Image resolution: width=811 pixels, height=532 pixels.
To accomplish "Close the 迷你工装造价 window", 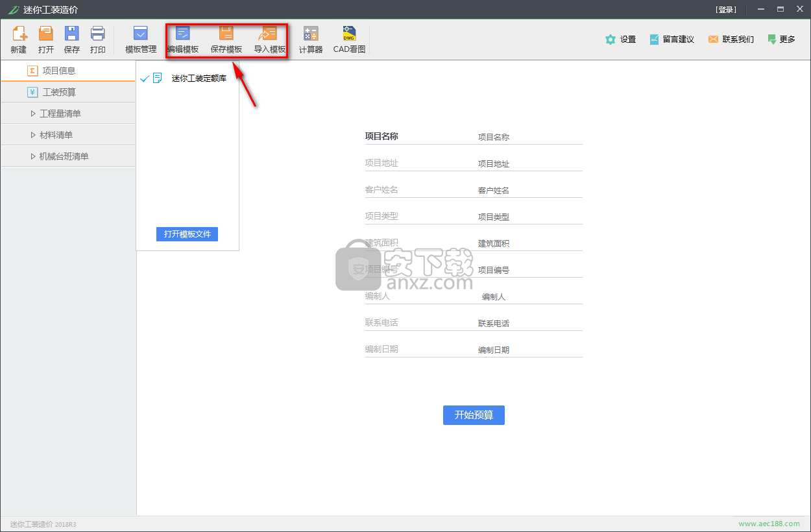I will point(800,10).
